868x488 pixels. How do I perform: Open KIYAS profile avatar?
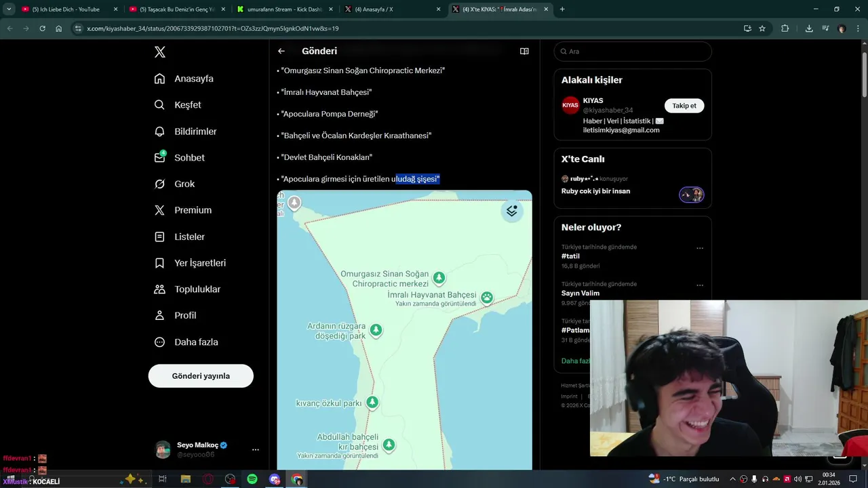click(570, 105)
